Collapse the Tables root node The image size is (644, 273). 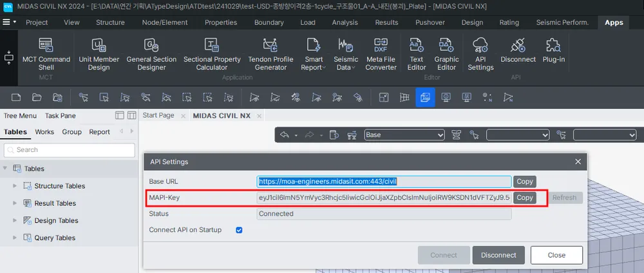click(5, 169)
